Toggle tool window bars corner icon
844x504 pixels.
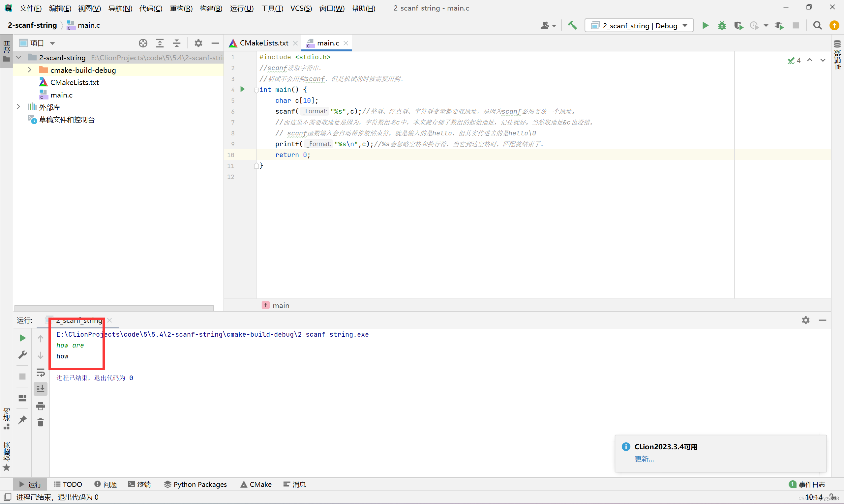(7, 497)
